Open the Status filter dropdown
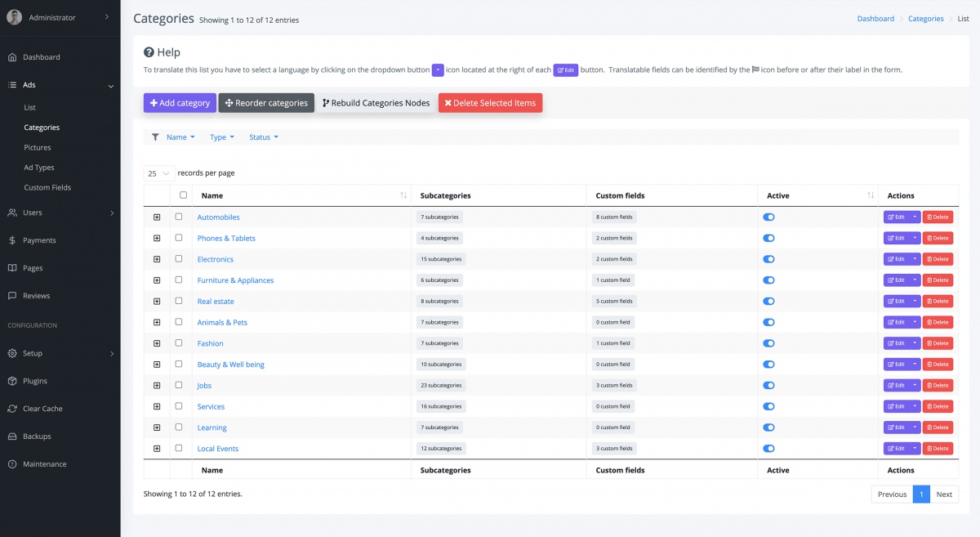Image resolution: width=980 pixels, height=537 pixels. [x=264, y=137]
